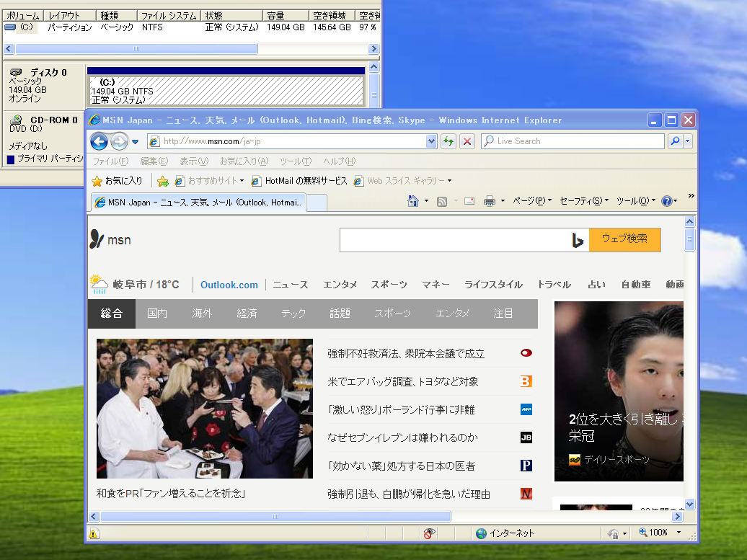Click the Back navigation arrow

point(99,141)
